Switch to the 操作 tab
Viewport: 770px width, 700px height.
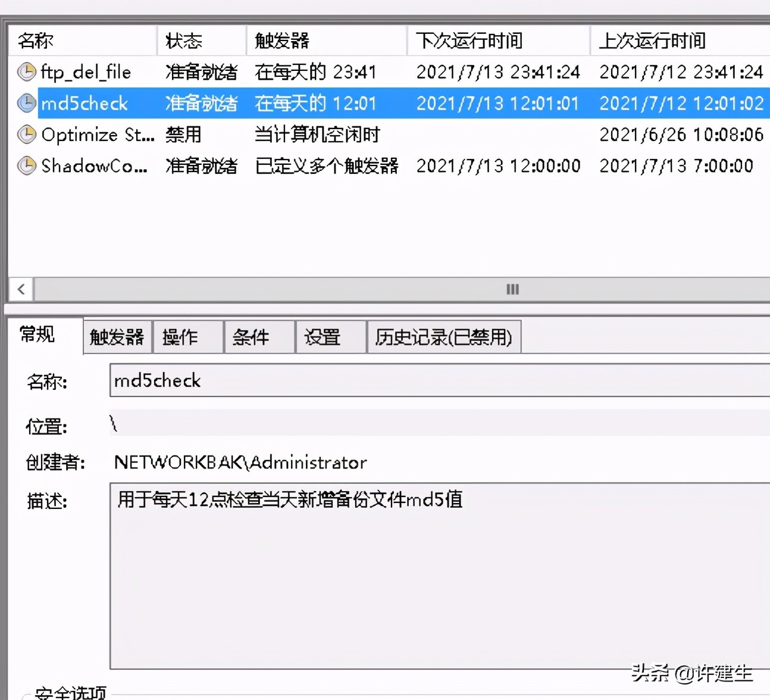coord(187,337)
